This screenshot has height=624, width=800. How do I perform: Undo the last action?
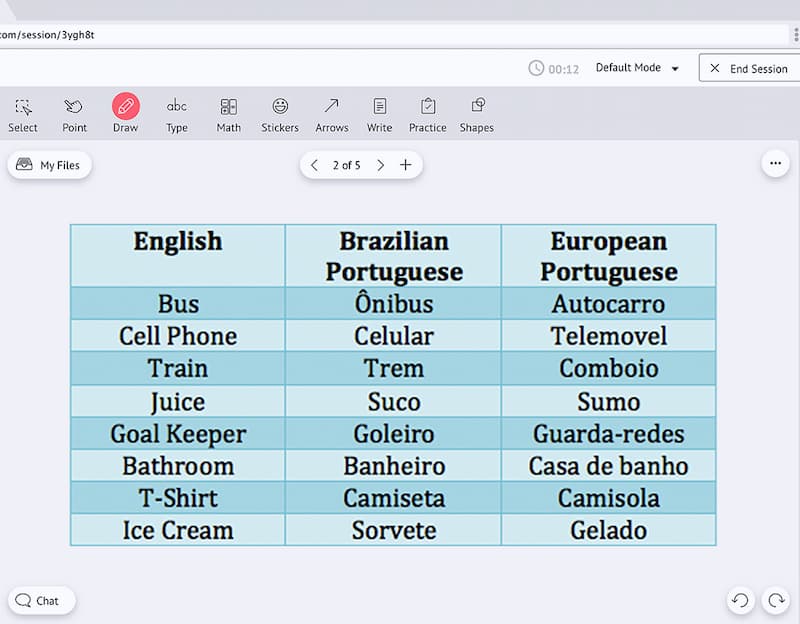(740, 600)
